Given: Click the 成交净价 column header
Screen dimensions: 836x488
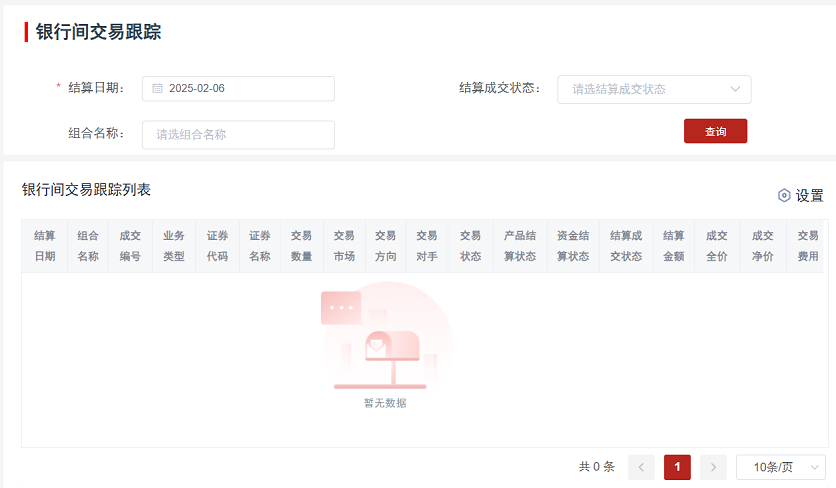Looking at the screenshot, I should pos(762,246).
